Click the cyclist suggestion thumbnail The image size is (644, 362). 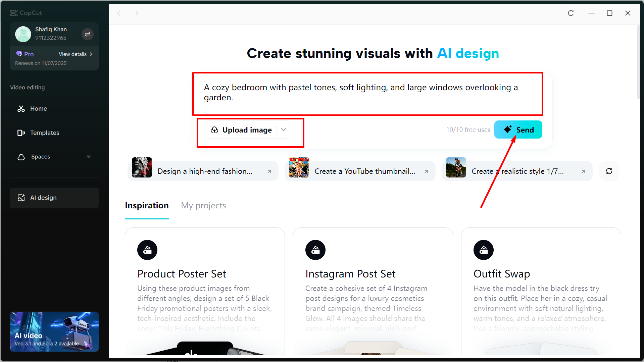(x=456, y=167)
